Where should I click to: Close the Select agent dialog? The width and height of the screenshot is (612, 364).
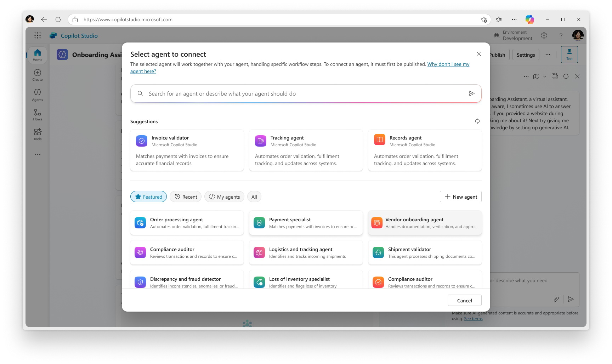479,54
